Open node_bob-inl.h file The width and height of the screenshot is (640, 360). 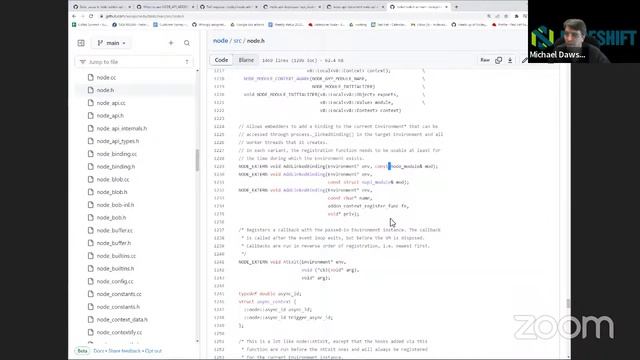click(x=115, y=205)
